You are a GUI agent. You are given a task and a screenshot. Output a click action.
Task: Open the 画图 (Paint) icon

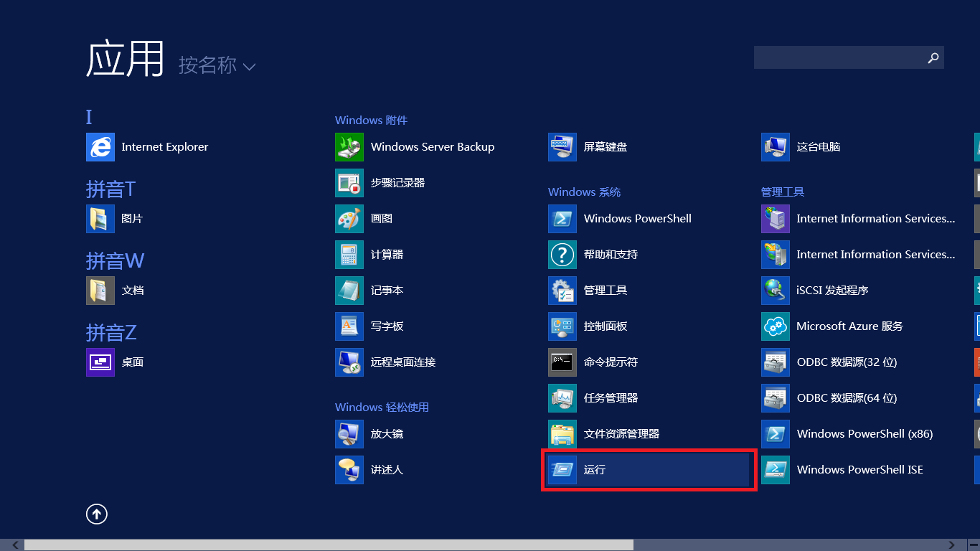(x=349, y=219)
